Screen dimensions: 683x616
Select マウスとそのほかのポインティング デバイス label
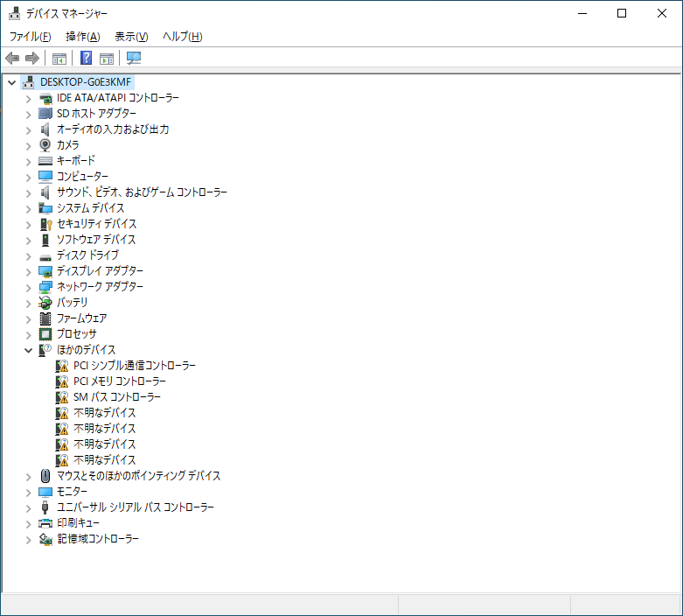pyautogui.click(x=138, y=476)
